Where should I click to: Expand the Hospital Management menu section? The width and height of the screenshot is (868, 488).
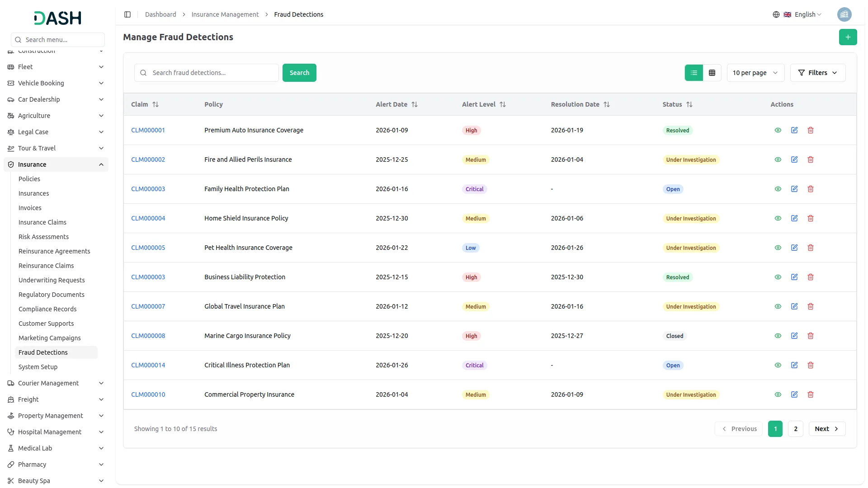[50, 432]
